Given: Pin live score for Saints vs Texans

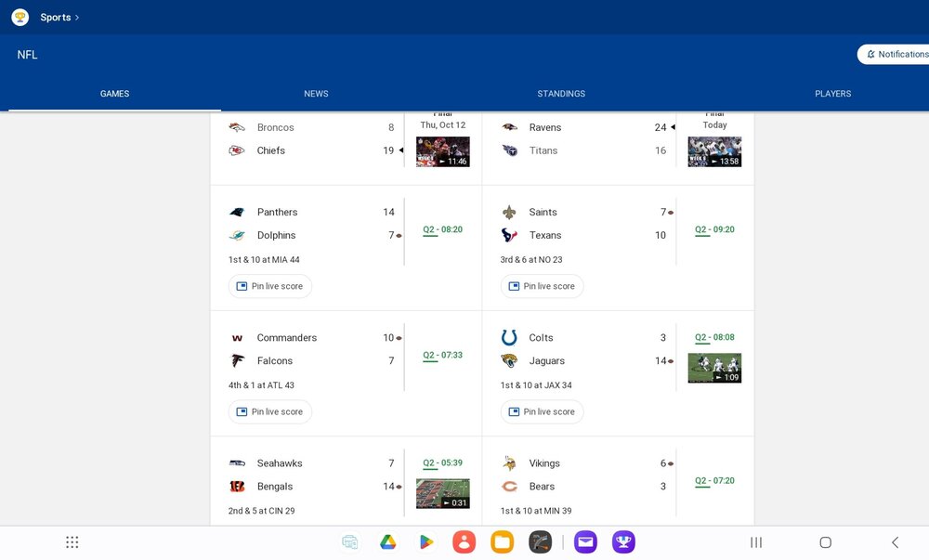Looking at the screenshot, I should coord(543,286).
